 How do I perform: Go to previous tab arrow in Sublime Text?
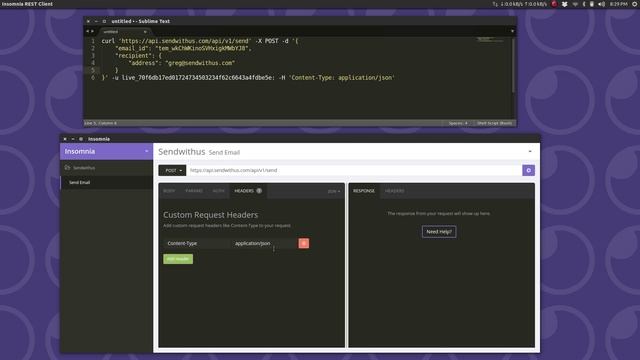(x=87, y=31)
